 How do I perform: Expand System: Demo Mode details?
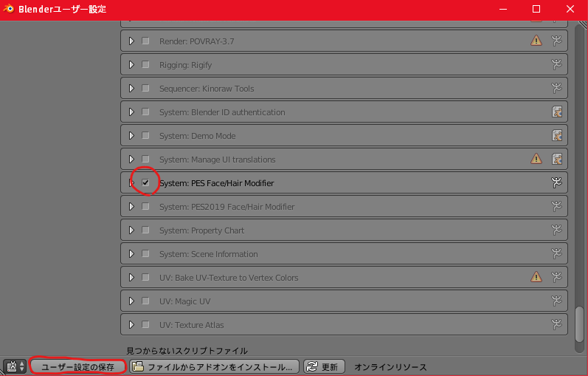[x=131, y=136]
